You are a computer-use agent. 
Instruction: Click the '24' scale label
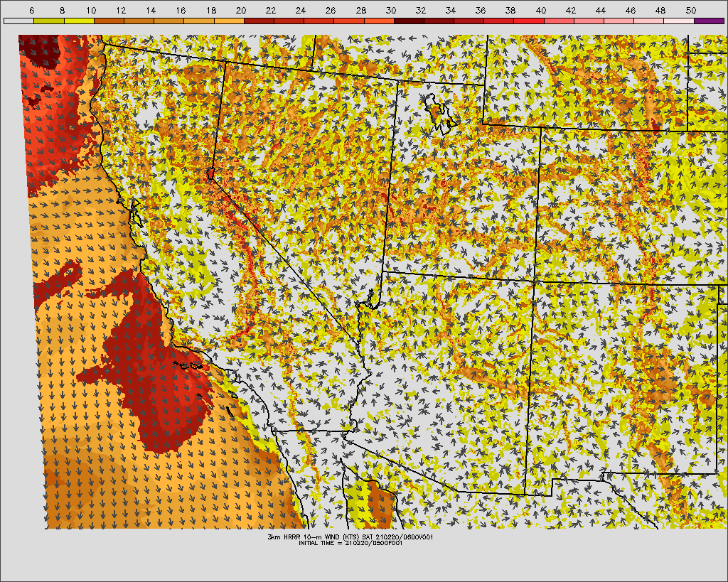(301, 10)
